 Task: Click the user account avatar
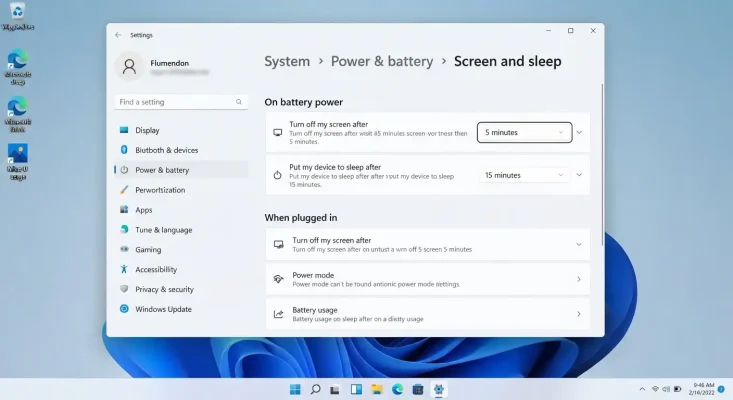(x=129, y=67)
